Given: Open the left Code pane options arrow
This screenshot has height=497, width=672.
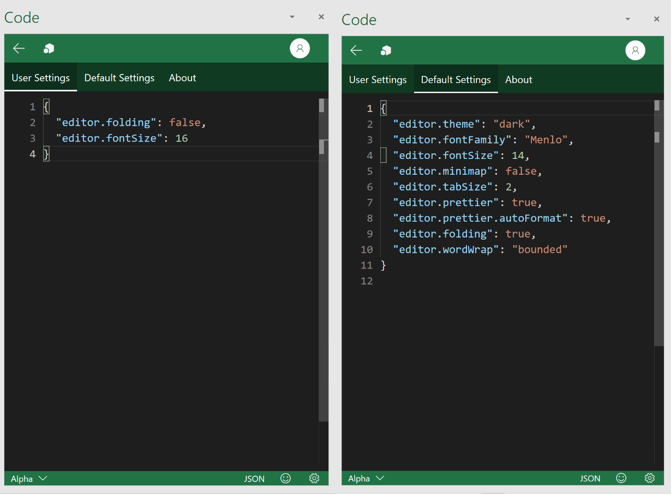Looking at the screenshot, I should [292, 17].
